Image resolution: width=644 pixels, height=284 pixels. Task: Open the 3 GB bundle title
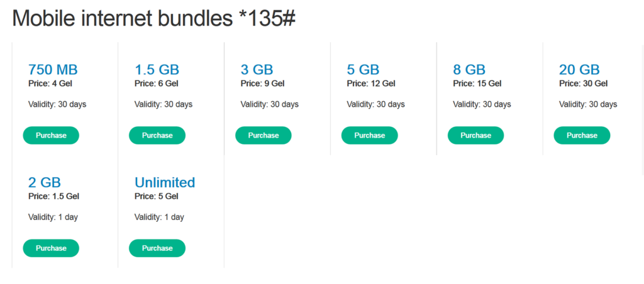(x=257, y=69)
